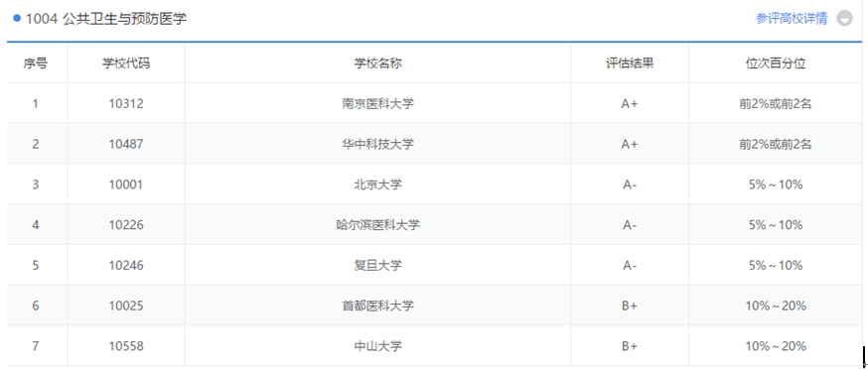Click school code 10226
Viewport: 868px width, 370px height.
tap(126, 224)
